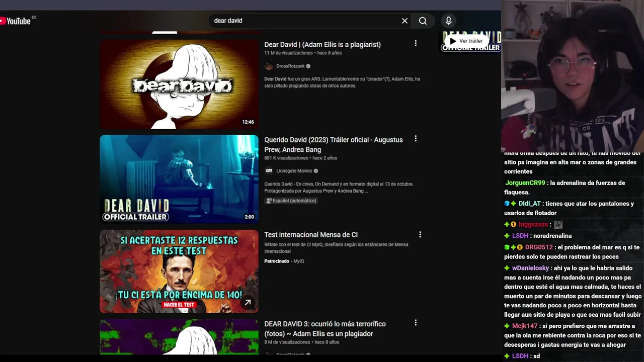Click the 2:00 duration badge
Screen dimensions: 644x362
249,217
